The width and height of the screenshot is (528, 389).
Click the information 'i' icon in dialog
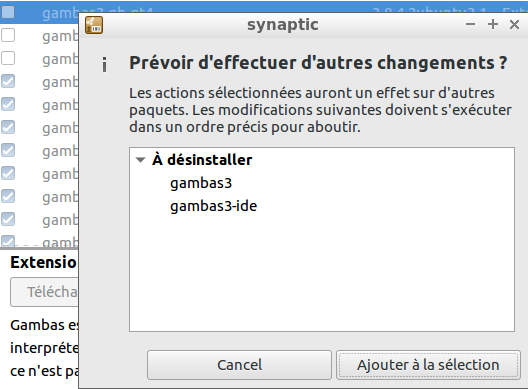pyautogui.click(x=104, y=65)
